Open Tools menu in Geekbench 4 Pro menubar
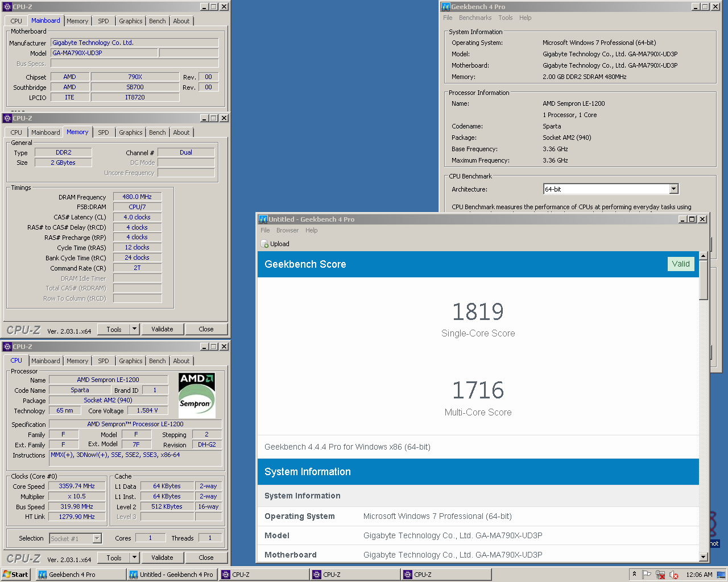This screenshot has width=728, height=582. (506, 18)
